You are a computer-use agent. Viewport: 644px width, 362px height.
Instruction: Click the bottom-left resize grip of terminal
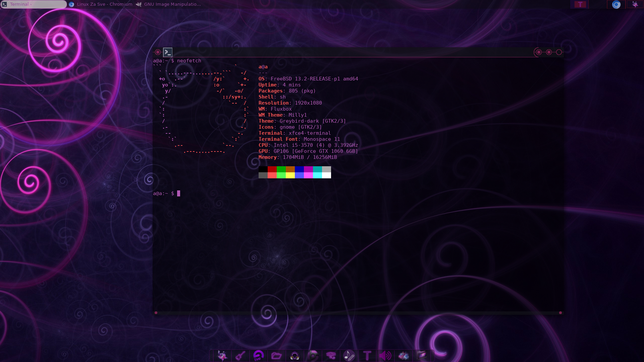pos(156,313)
